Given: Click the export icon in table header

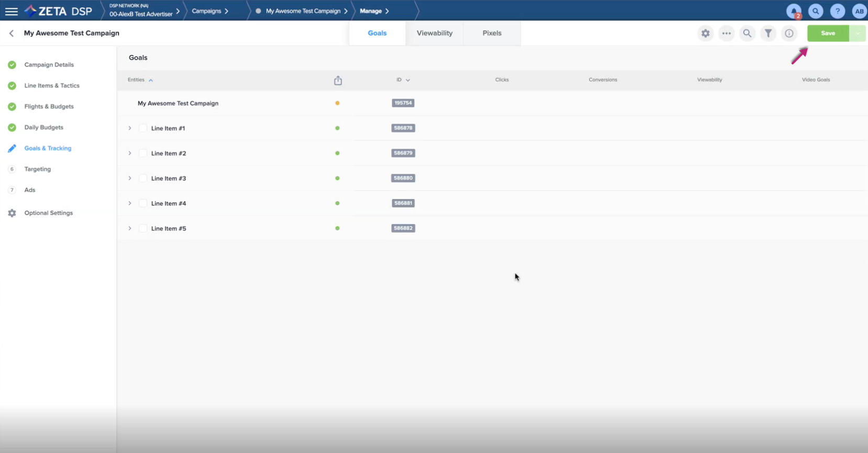Looking at the screenshot, I should [338, 80].
